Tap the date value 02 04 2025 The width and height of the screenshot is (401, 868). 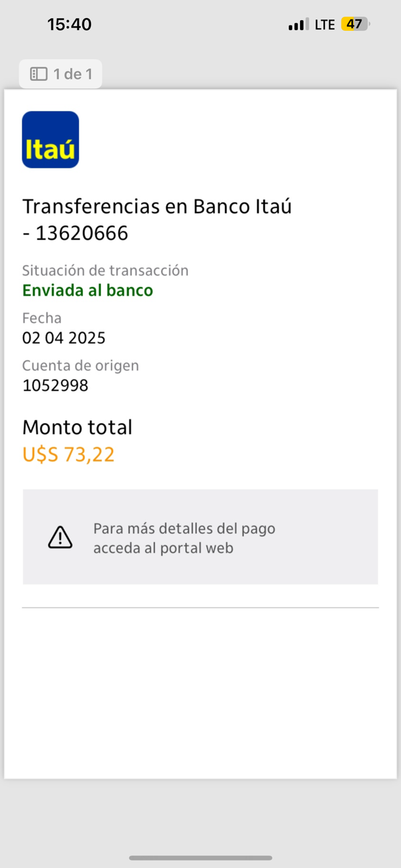(x=63, y=338)
